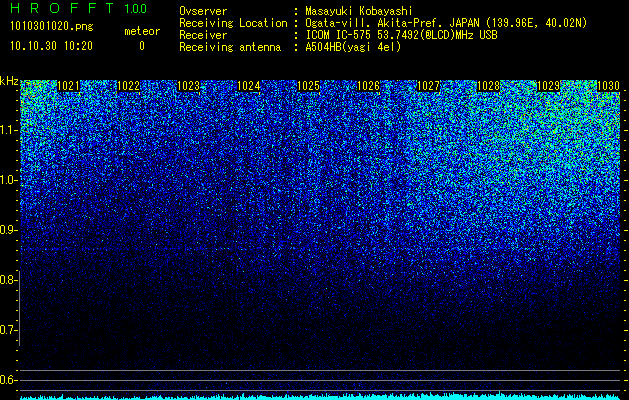Click the 1.0 frequency axis label
629x400 pixels.
(8, 180)
